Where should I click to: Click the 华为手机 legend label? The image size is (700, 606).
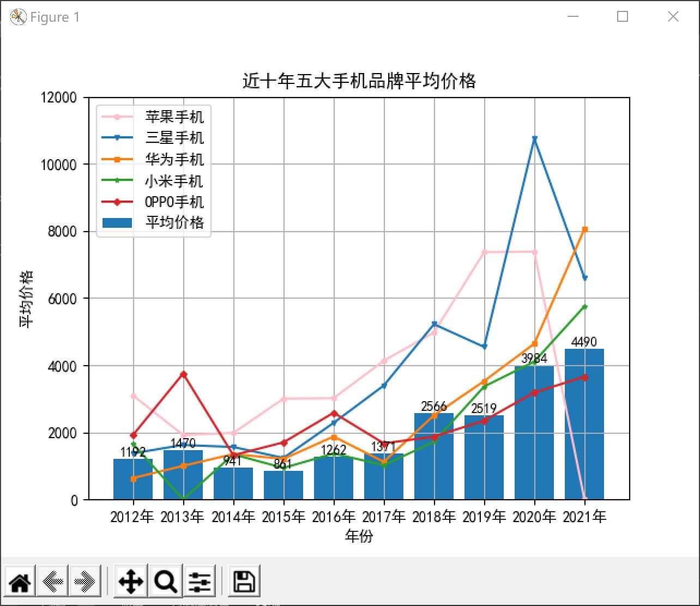[174, 159]
